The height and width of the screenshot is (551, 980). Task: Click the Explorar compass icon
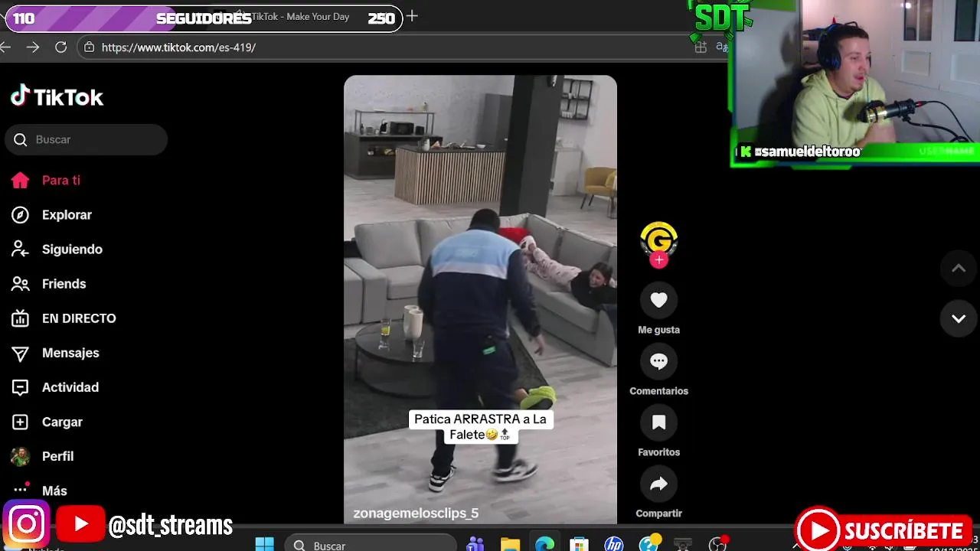tap(20, 215)
